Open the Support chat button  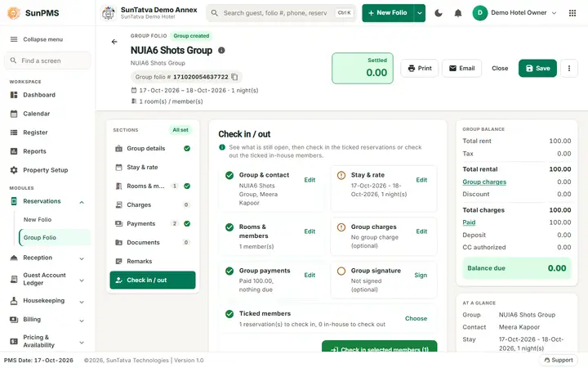[x=559, y=360]
